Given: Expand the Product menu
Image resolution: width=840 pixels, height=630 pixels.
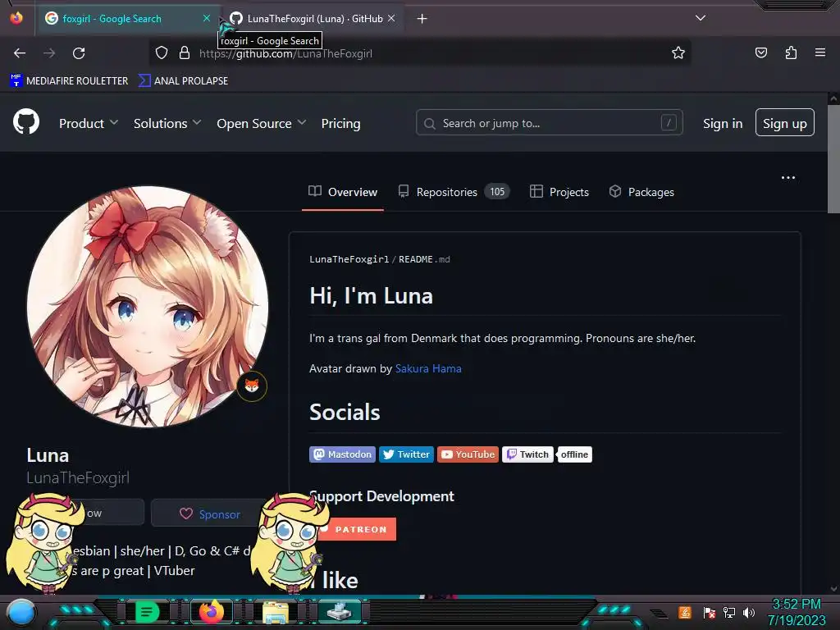Looking at the screenshot, I should point(89,123).
